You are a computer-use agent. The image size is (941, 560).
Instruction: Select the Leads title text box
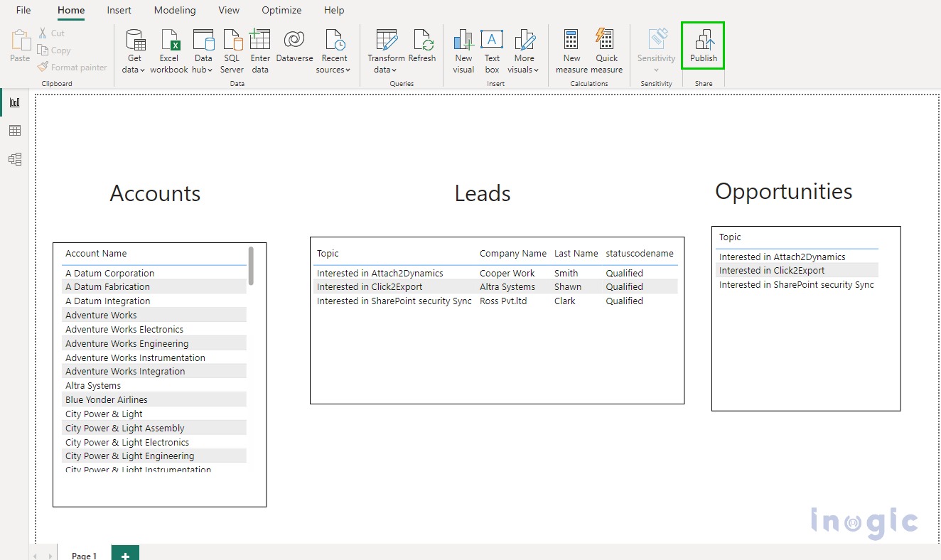(483, 193)
